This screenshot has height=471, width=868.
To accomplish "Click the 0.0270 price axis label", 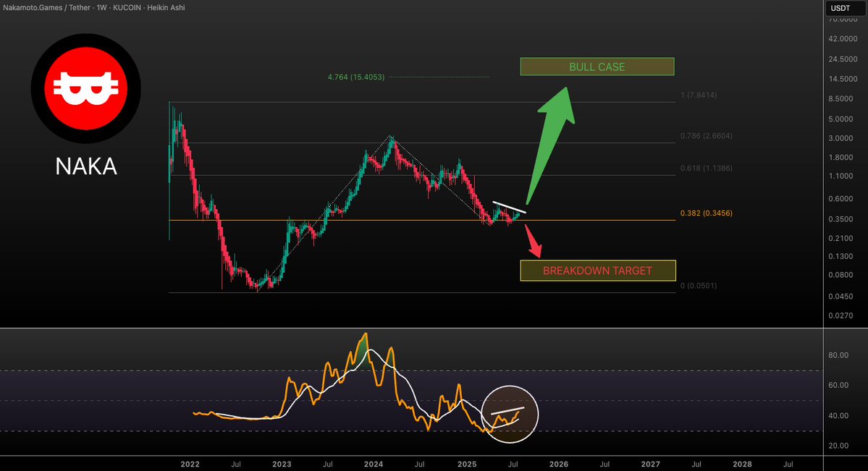I will (x=841, y=316).
